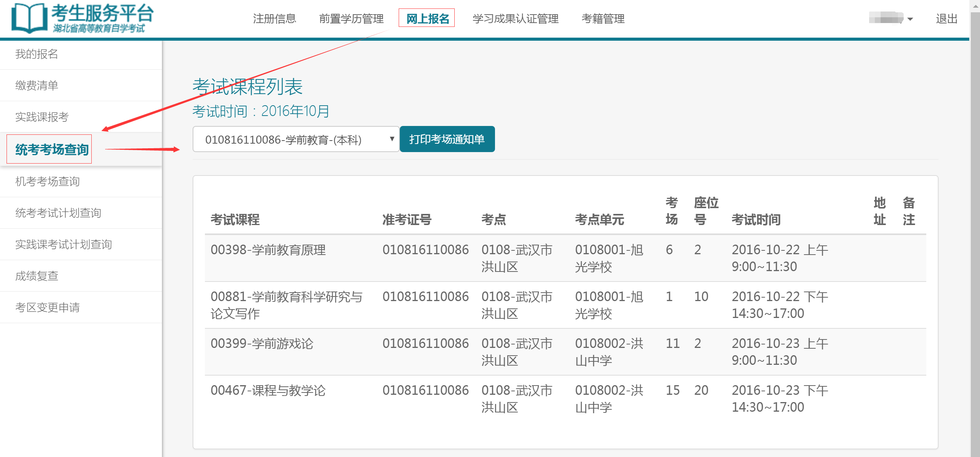
Task: Open 考区变更申请 sidebar item
Action: [47, 307]
